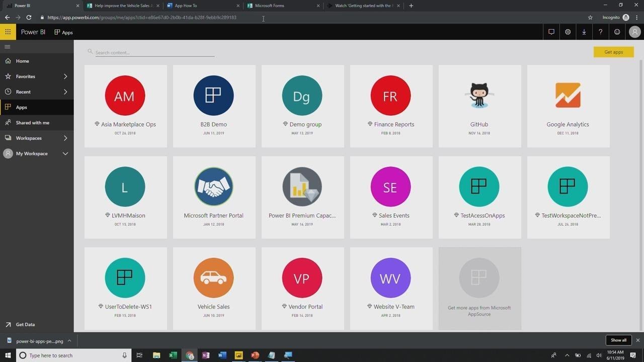Select Apps in navigation pane
This screenshot has height=362, width=644.
37,107
